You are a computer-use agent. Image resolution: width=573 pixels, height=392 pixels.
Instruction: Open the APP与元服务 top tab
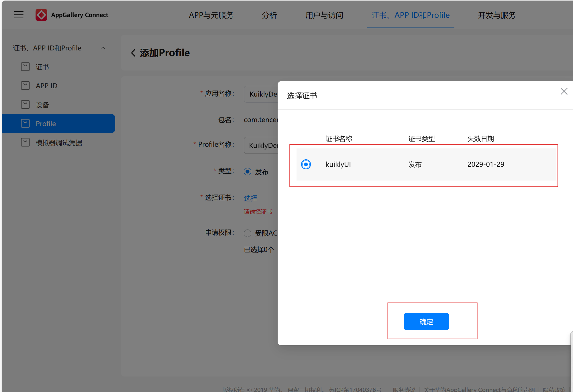pos(211,15)
